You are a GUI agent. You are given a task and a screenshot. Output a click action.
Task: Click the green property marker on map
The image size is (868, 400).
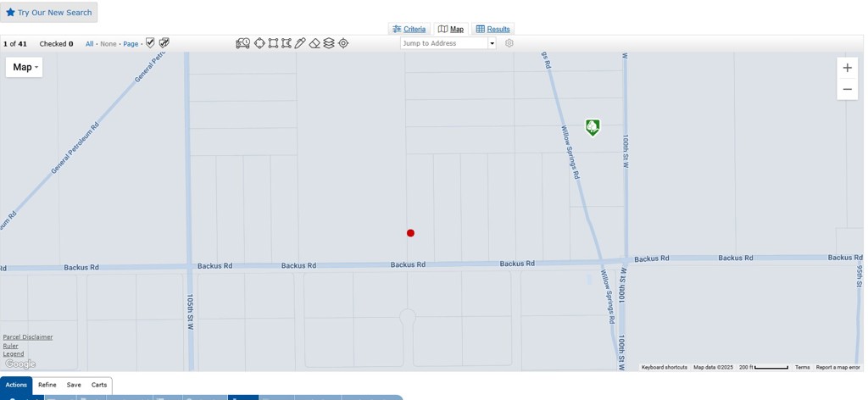click(593, 127)
